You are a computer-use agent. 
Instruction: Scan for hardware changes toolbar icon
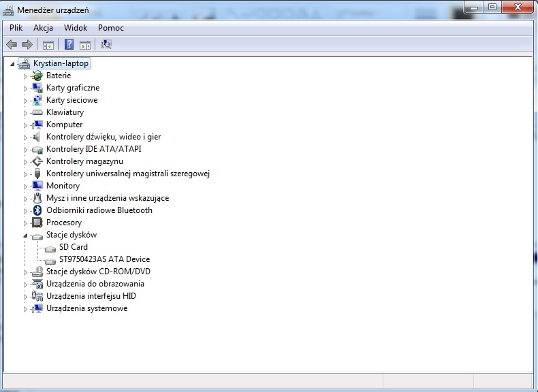[106, 44]
